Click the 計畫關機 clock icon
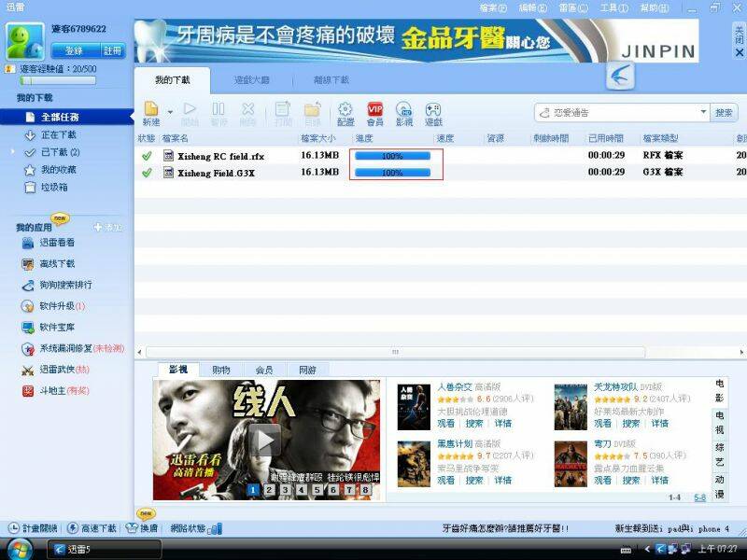Viewport: 747px width, 560px height. click(x=14, y=528)
